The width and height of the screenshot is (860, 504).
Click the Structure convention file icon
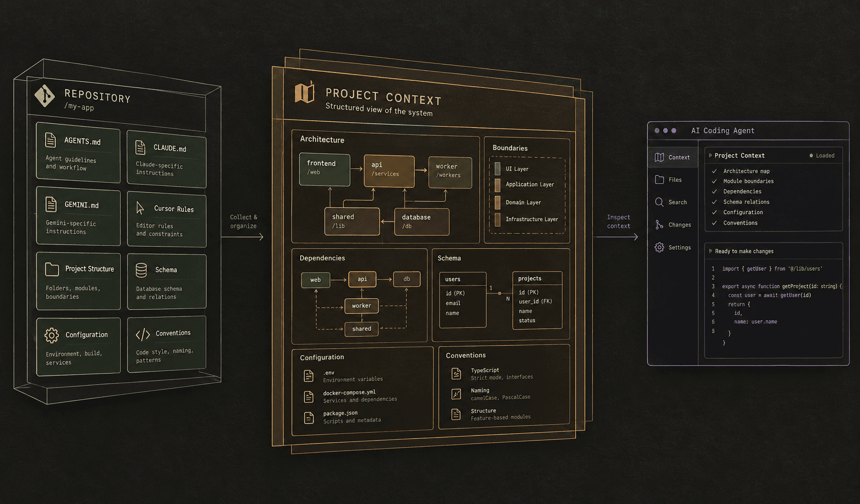click(x=456, y=414)
